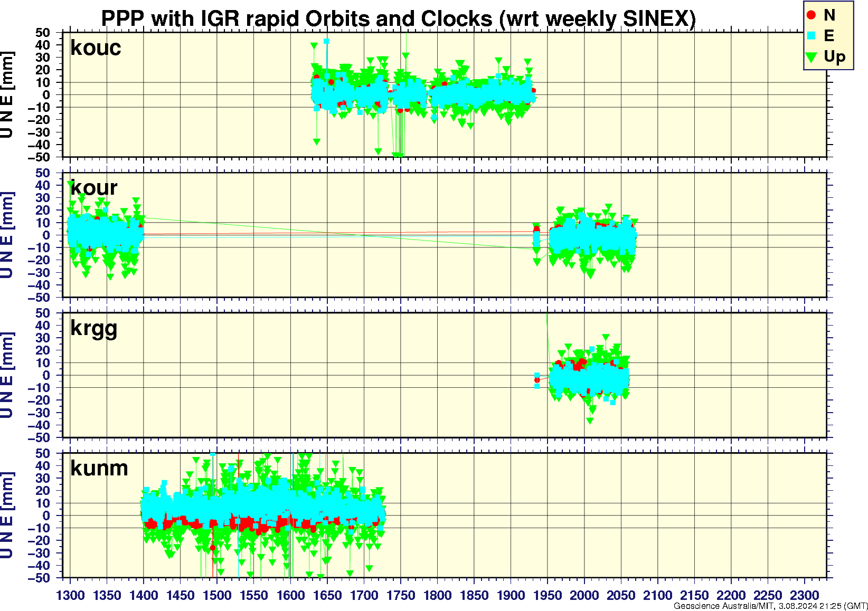Click x-axis label 1800

pyautogui.click(x=437, y=595)
